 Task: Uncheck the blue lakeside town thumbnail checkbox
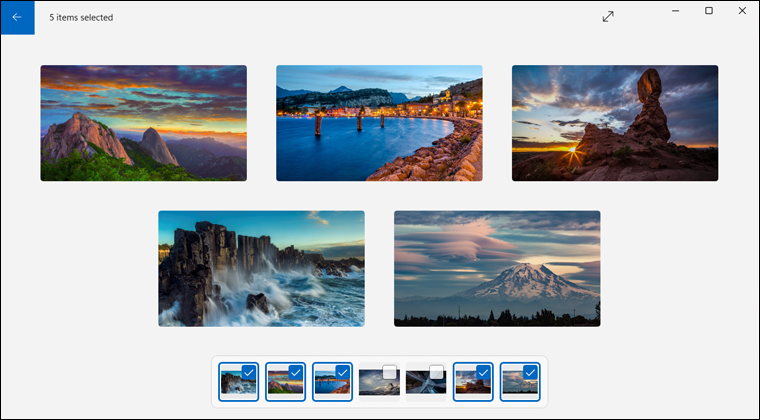343,372
